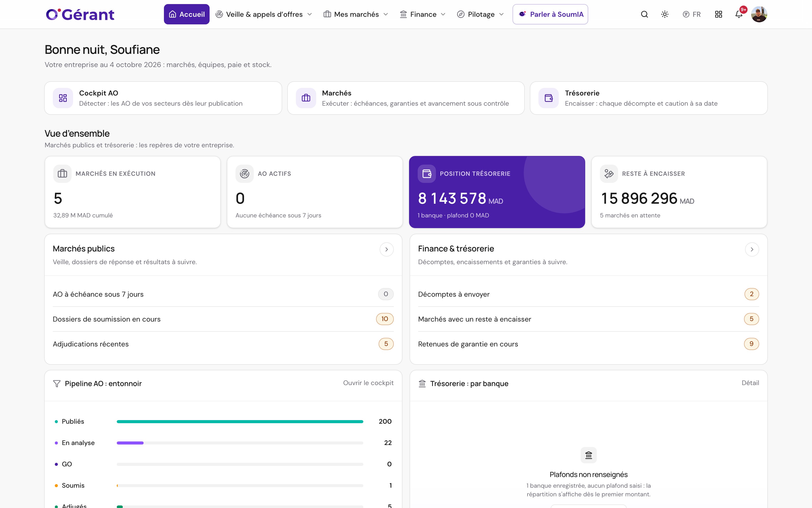Click the O'Gérant logo
Viewport: 812px width, 508px height.
(x=80, y=14)
